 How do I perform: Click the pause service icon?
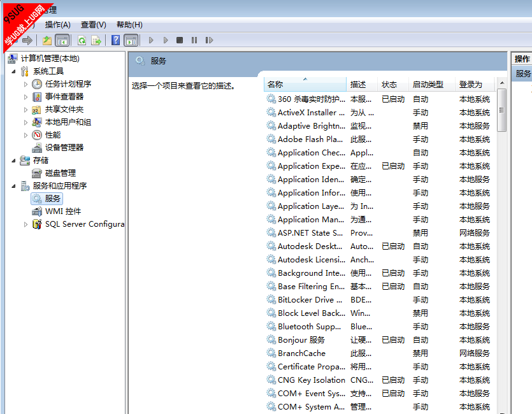pyautogui.click(x=194, y=40)
